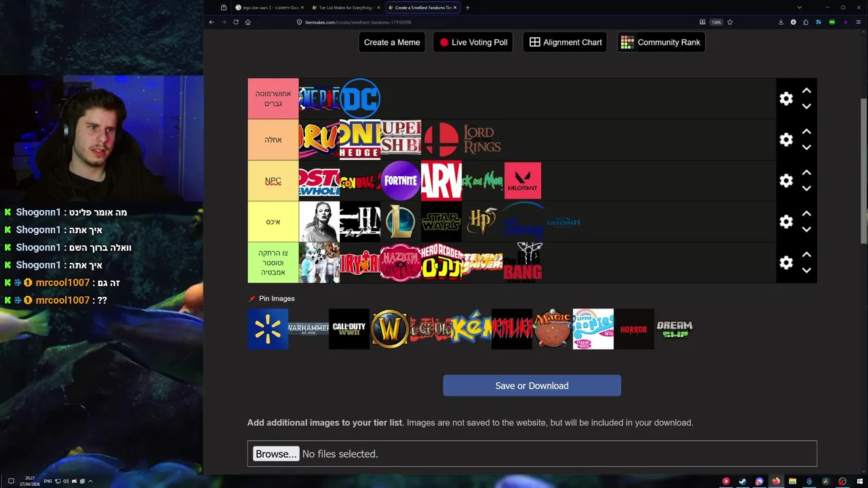This screenshot has height=488, width=868.
Task: Click Browse to choose image files
Action: tap(275, 453)
